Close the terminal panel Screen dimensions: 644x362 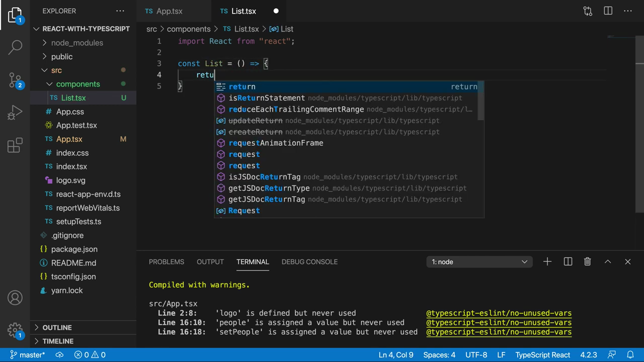click(x=627, y=261)
